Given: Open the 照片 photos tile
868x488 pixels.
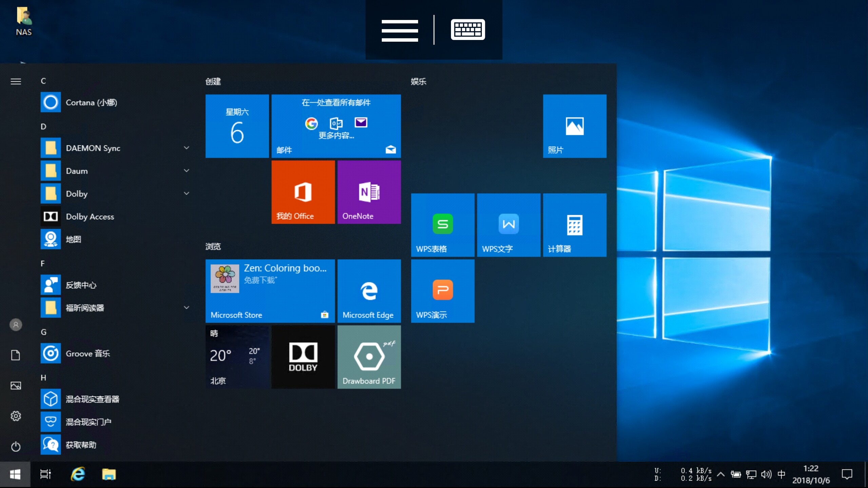Looking at the screenshot, I should point(575,126).
